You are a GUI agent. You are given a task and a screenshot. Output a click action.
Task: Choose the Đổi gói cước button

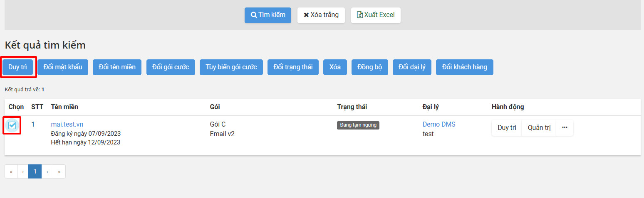tap(171, 67)
